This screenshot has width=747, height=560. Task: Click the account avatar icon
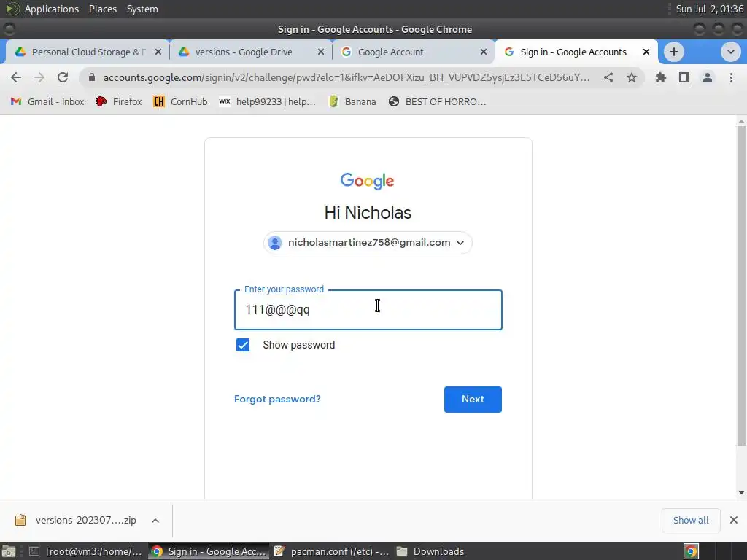(x=275, y=243)
